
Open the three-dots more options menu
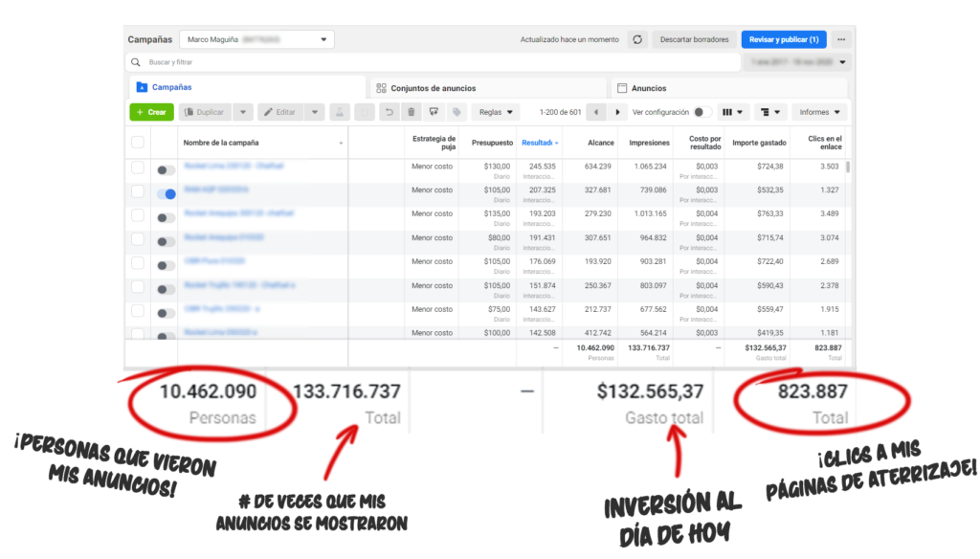(841, 40)
